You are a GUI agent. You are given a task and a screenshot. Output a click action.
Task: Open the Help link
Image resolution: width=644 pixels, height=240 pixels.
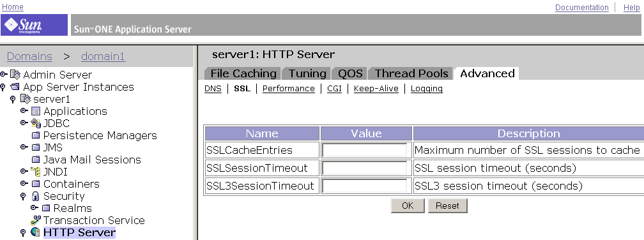coord(631,8)
